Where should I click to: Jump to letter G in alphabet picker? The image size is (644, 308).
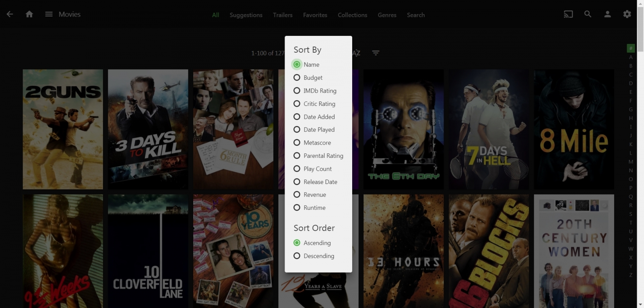click(631, 110)
